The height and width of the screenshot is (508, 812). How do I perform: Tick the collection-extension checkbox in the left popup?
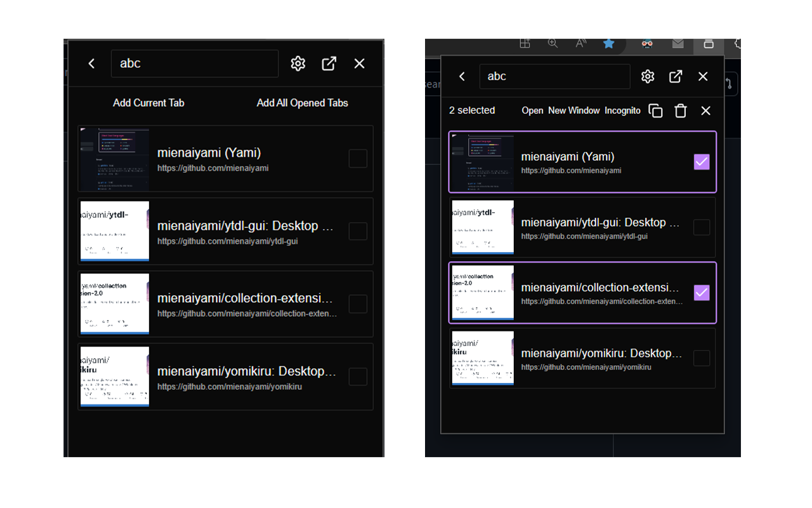pos(358,304)
